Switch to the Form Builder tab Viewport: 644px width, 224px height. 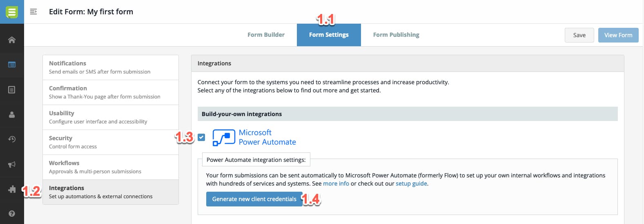(x=266, y=35)
